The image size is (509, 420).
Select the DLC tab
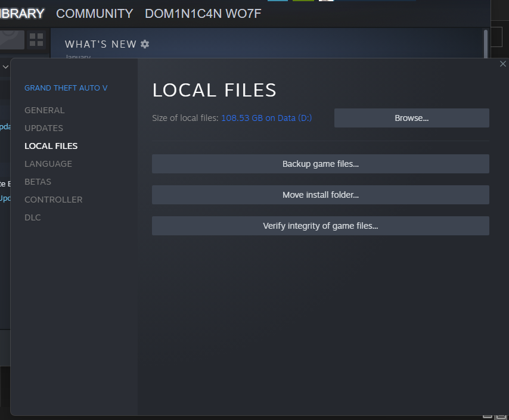33,217
